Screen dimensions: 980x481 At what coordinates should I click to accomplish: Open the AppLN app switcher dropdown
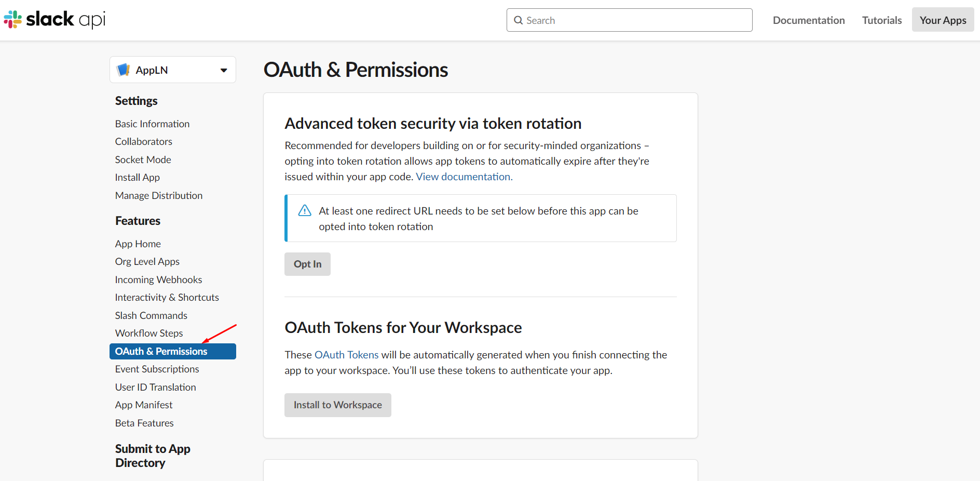pos(224,69)
